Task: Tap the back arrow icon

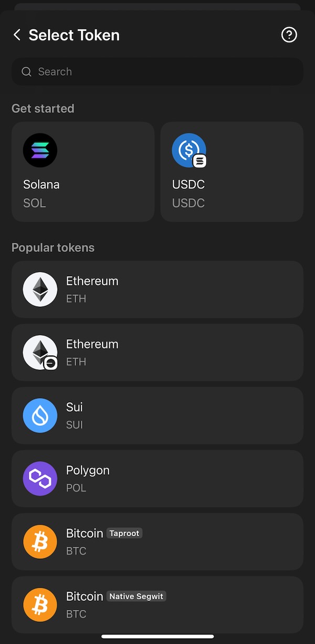Action: (17, 35)
